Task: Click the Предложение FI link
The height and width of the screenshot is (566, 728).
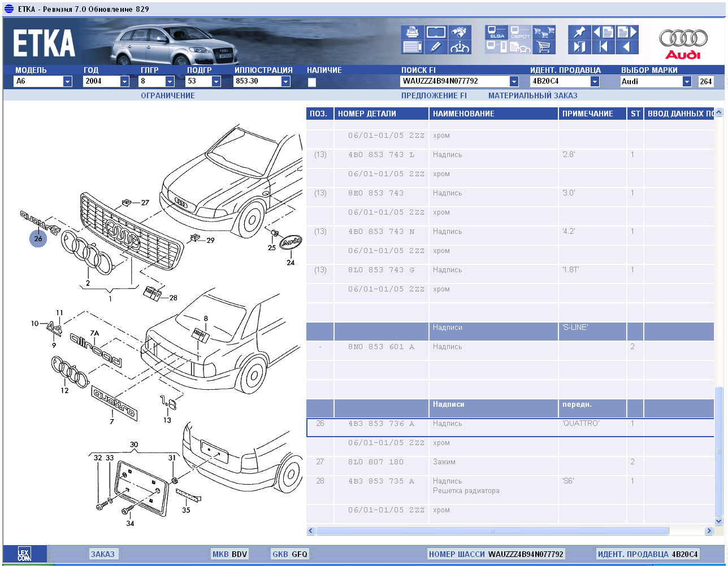Action: (x=434, y=95)
